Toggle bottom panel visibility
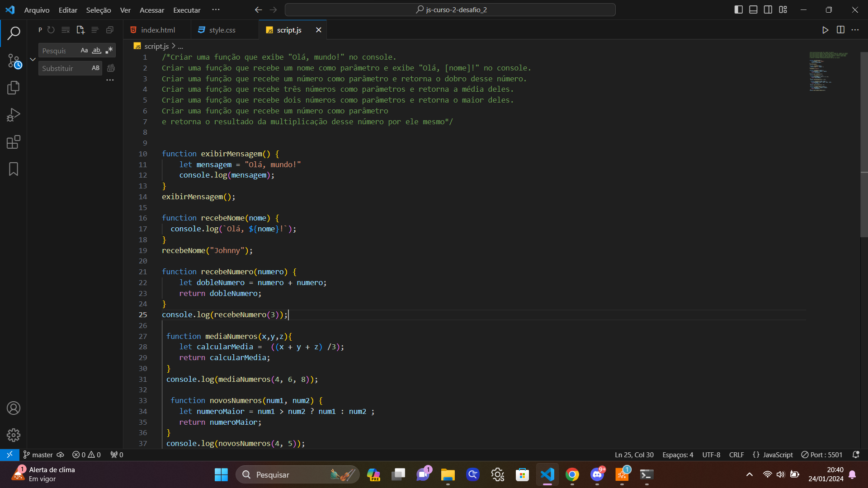This screenshot has height=488, width=868. point(753,9)
